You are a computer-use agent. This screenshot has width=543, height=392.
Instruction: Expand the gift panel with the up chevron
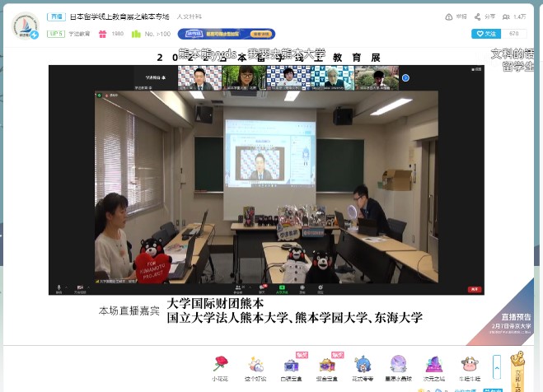[497, 367]
